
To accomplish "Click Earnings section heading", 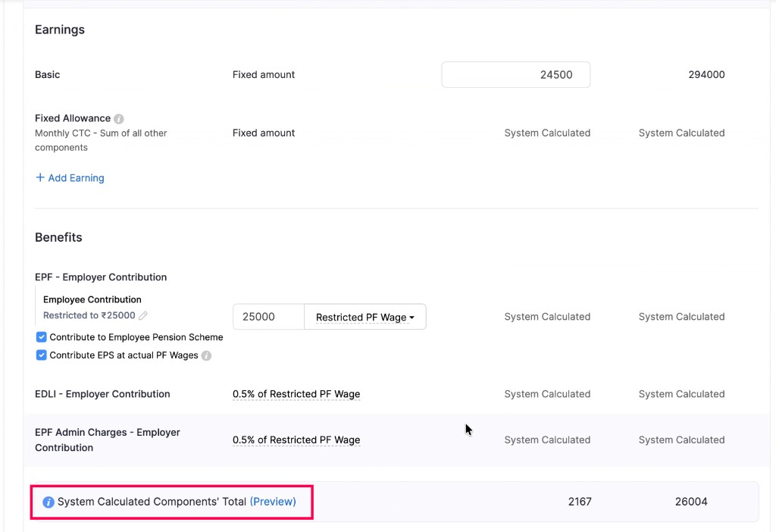I will (60, 30).
